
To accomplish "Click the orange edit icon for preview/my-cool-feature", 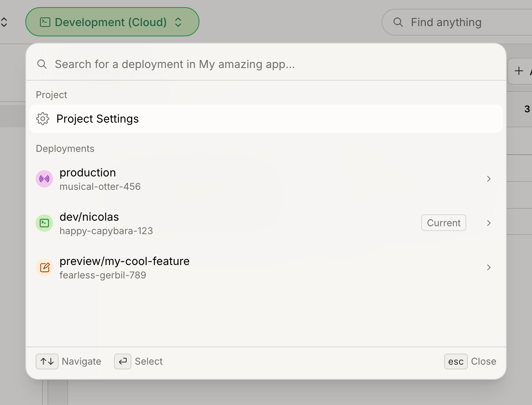I will tap(44, 267).
